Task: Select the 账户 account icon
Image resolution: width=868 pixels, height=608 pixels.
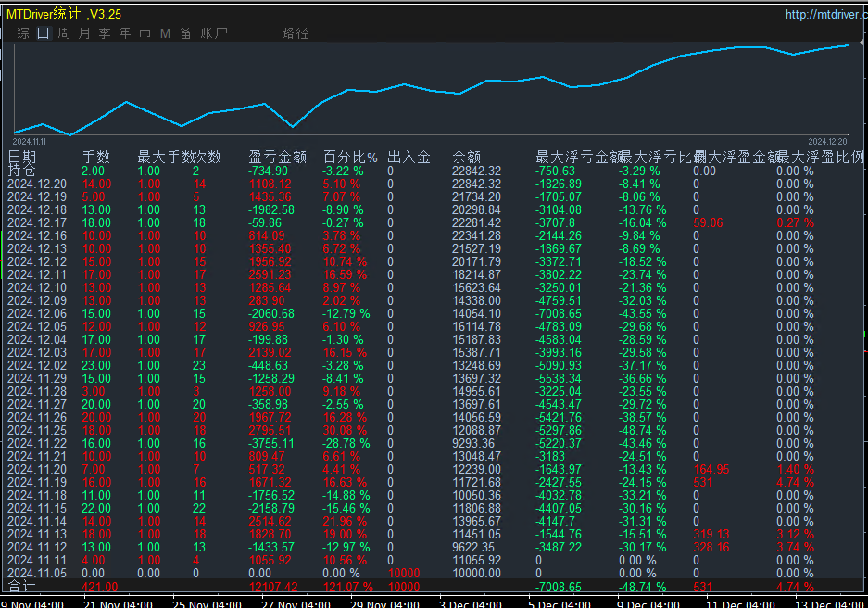Action: [x=212, y=32]
